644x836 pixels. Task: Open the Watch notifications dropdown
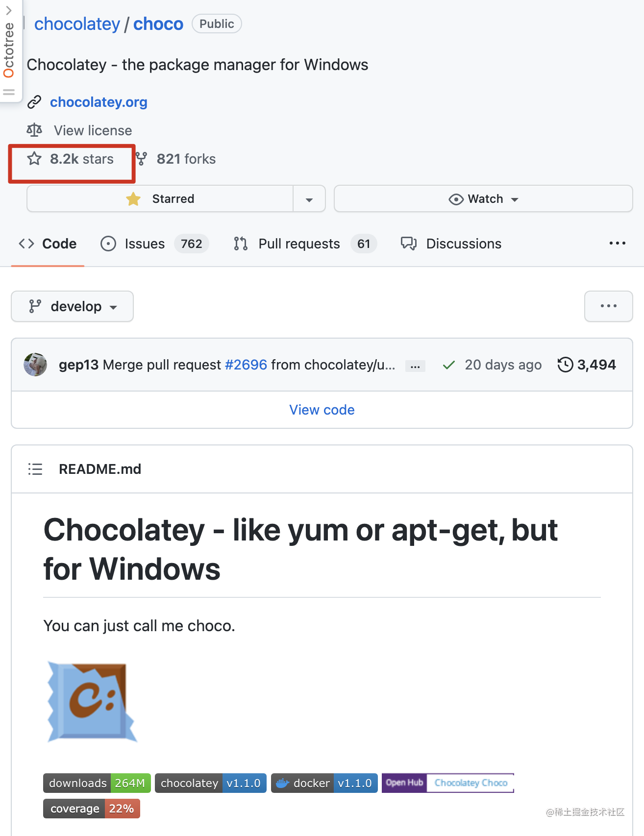[483, 198]
